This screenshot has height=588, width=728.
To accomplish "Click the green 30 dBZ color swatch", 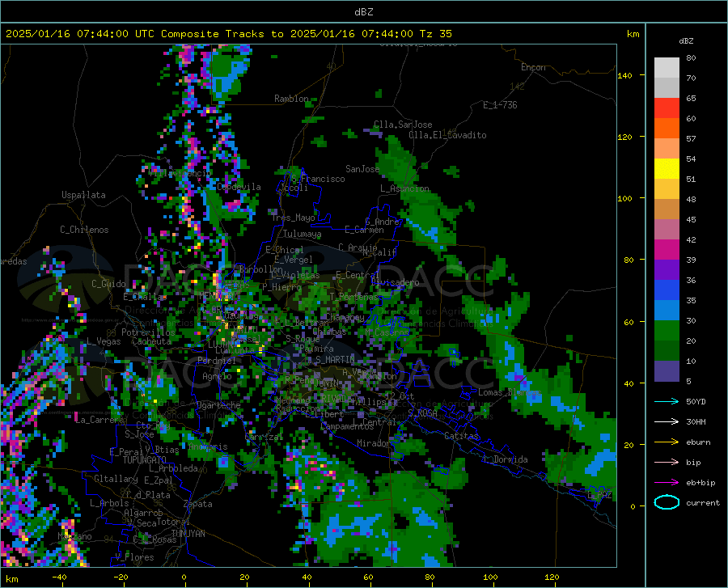I will click(667, 331).
